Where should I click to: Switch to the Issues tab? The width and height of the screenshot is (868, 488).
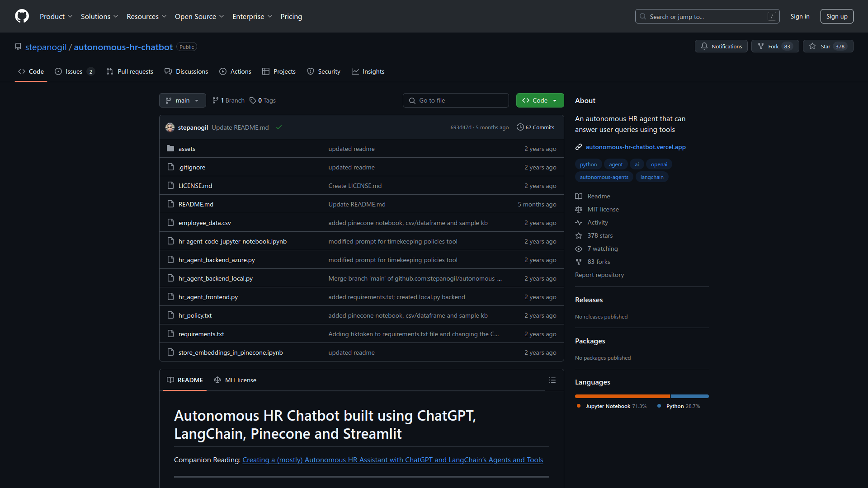[75, 71]
